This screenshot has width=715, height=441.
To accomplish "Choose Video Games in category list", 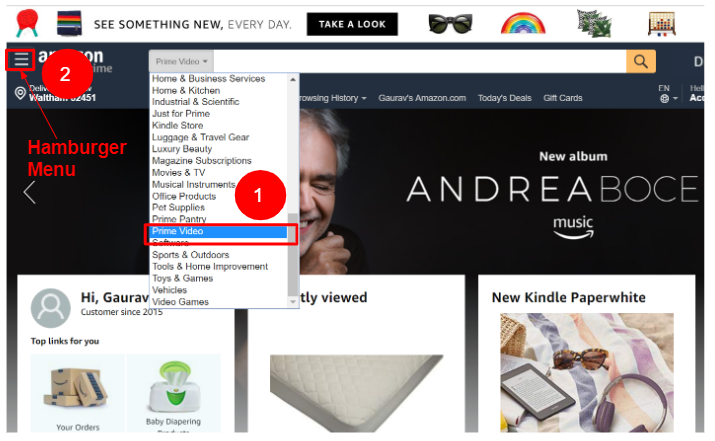I will point(180,302).
